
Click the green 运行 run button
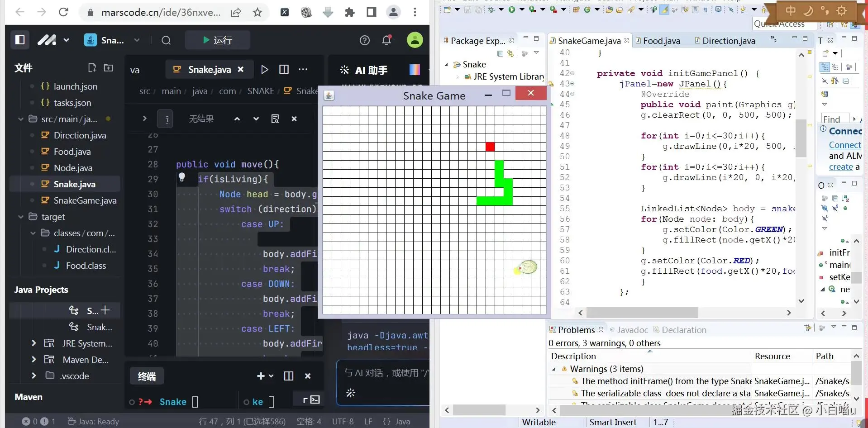tap(217, 40)
